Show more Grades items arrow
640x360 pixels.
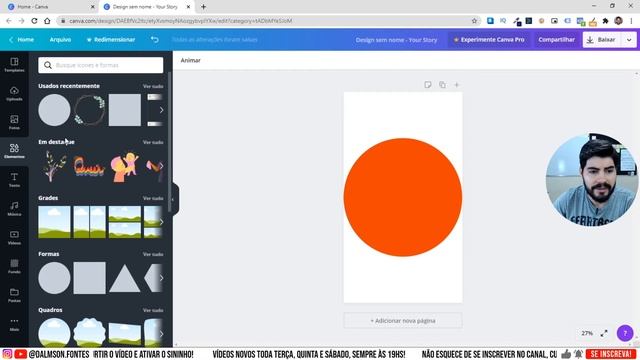(x=162, y=222)
